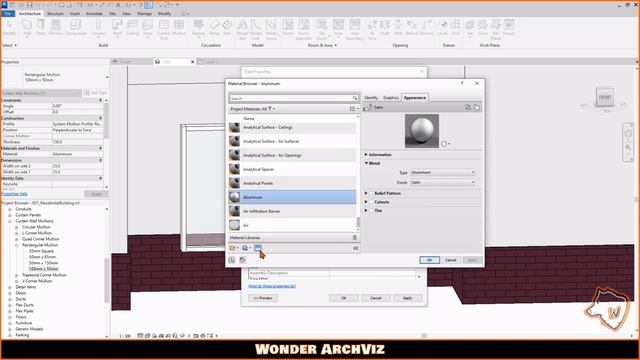This screenshot has width=640, height=360.
Task: Select the Railing tool in Circulation panel
Action: click(198, 28)
